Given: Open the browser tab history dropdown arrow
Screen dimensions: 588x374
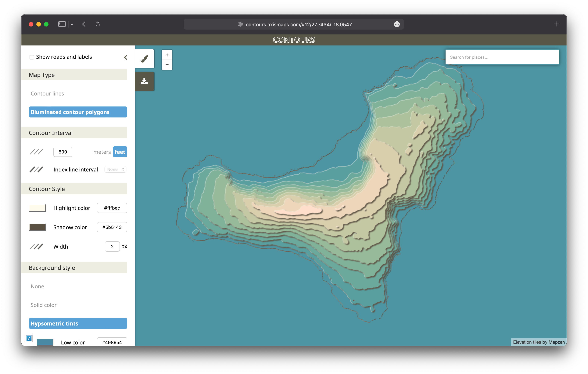Looking at the screenshot, I should click(72, 24).
